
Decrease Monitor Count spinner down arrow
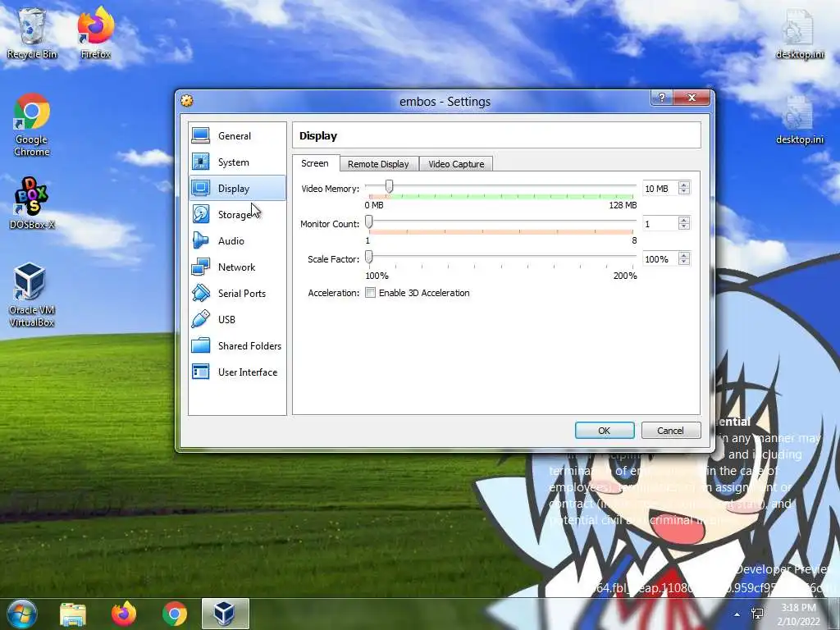683,226
